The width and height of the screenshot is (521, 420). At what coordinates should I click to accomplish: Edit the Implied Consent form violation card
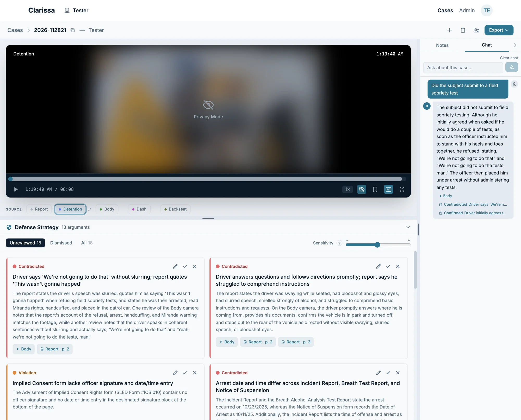coord(175,373)
